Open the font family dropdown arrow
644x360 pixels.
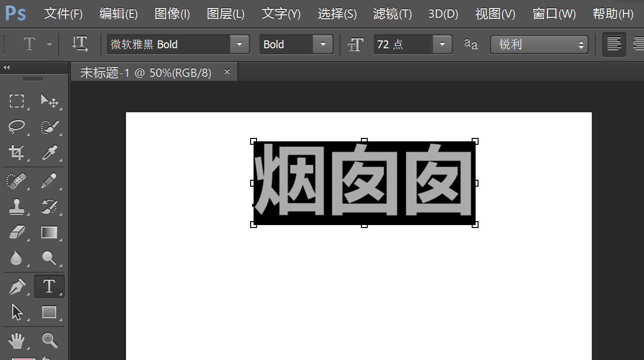[239, 44]
